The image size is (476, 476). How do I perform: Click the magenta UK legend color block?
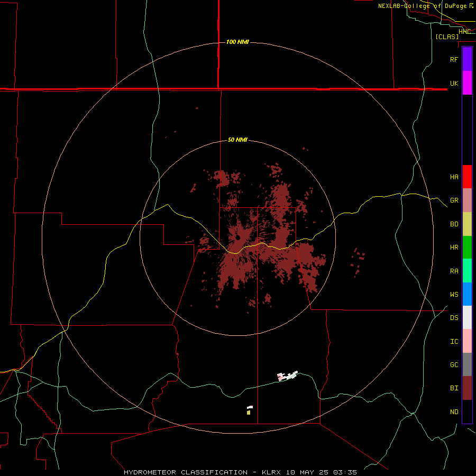[467, 83]
